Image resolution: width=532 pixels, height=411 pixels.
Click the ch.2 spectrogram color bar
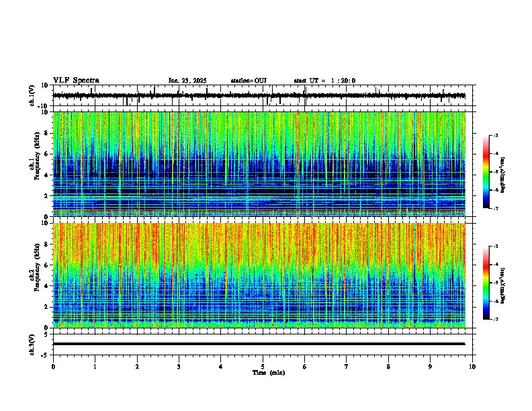click(x=486, y=283)
